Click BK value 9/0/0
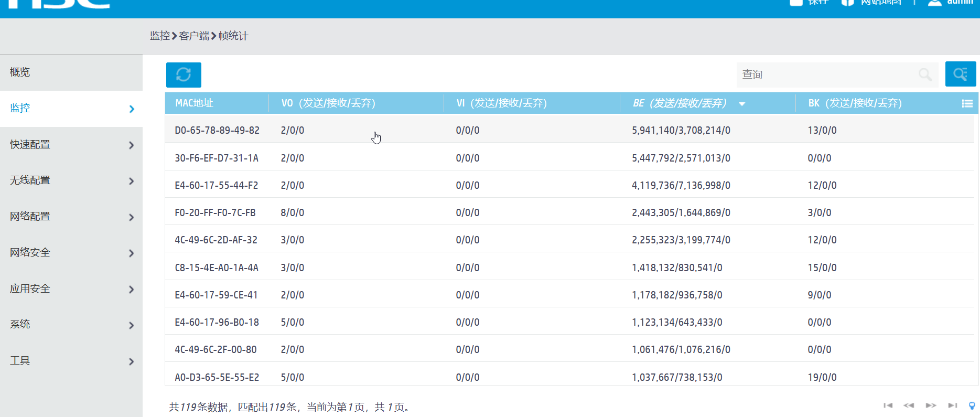The image size is (980, 417). click(820, 295)
